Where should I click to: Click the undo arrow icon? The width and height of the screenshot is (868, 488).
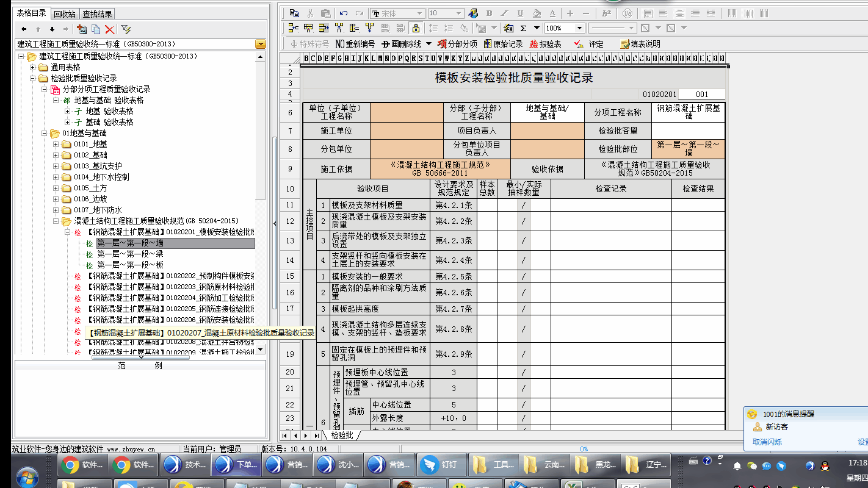344,13
